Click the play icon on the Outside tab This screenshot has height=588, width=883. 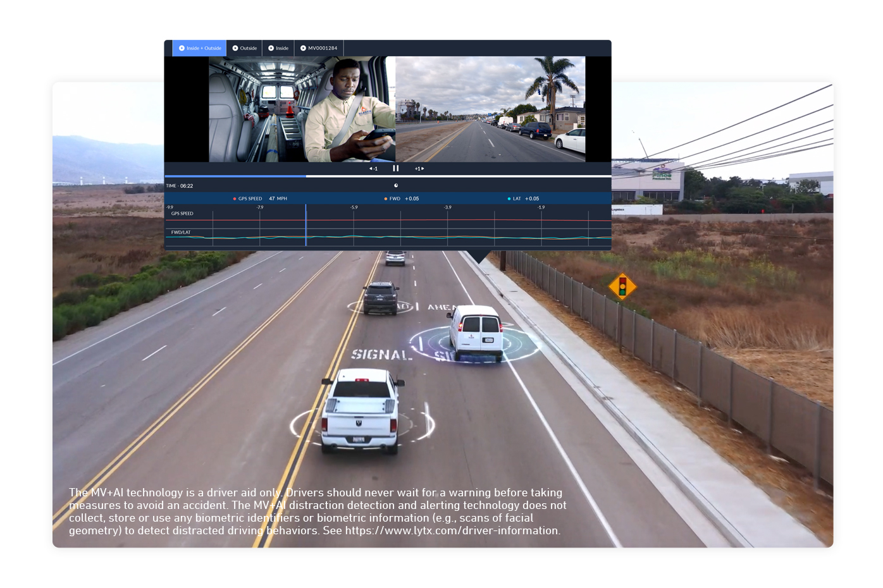click(x=235, y=48)
